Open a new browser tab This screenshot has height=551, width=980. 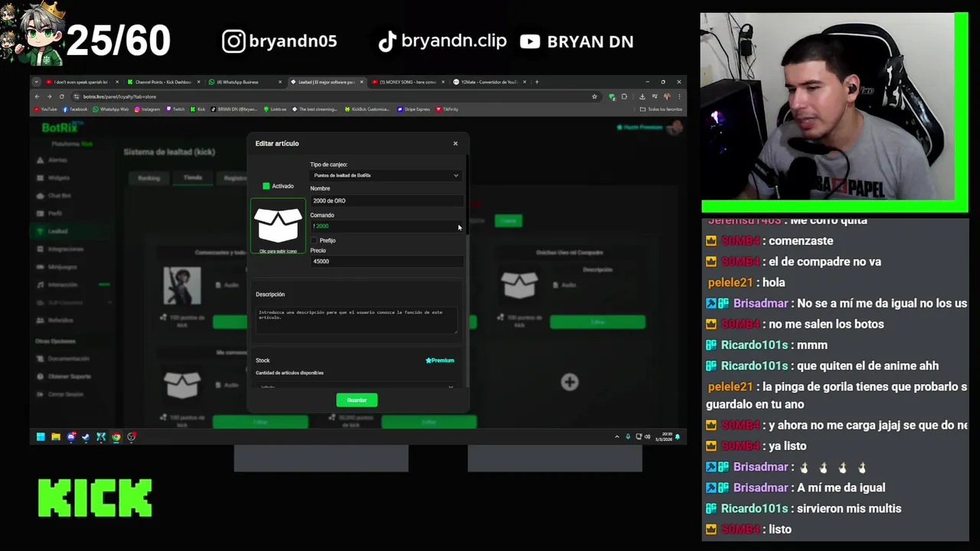click(537, 82)
